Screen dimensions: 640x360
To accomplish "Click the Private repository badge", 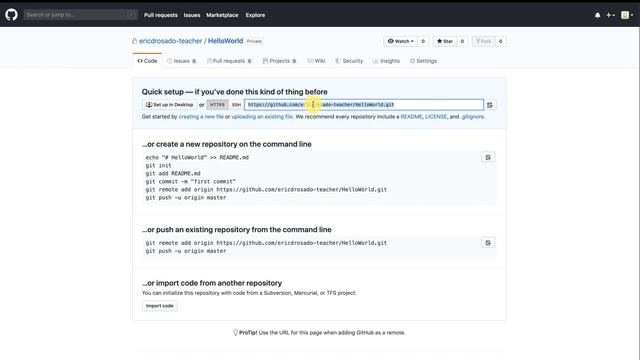I will (x=254, y=41).
